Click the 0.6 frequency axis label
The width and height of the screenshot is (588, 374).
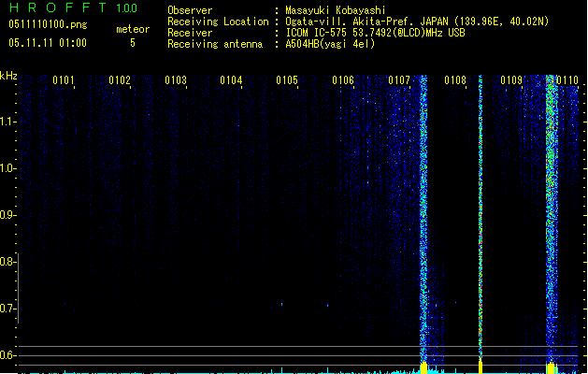7,355
